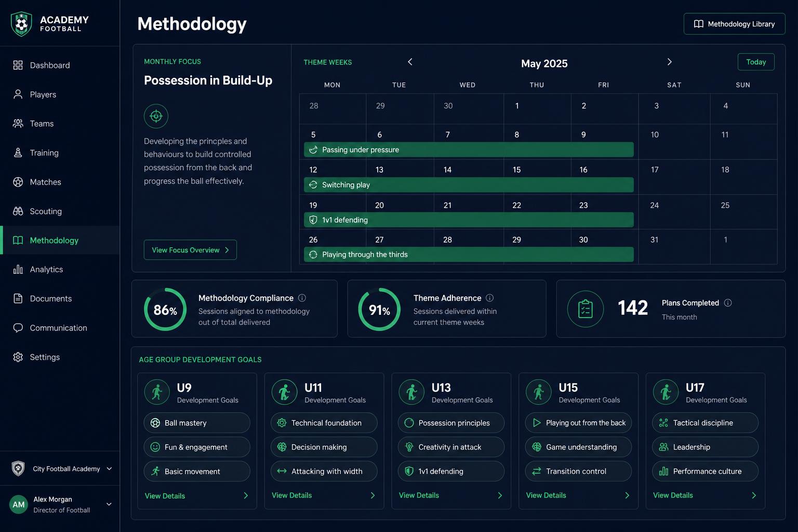Image resolution: width=798 pixels, height=532 pixels.
Task: Open the Analytics menu item
Action: pyautogui.click(x=60, y=269)
